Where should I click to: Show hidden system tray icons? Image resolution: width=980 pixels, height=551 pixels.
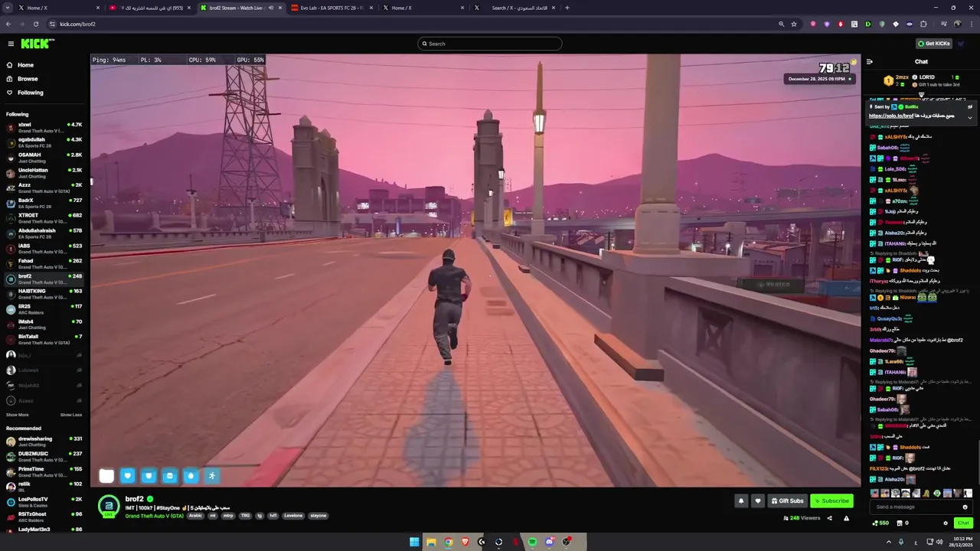point(889,542)
